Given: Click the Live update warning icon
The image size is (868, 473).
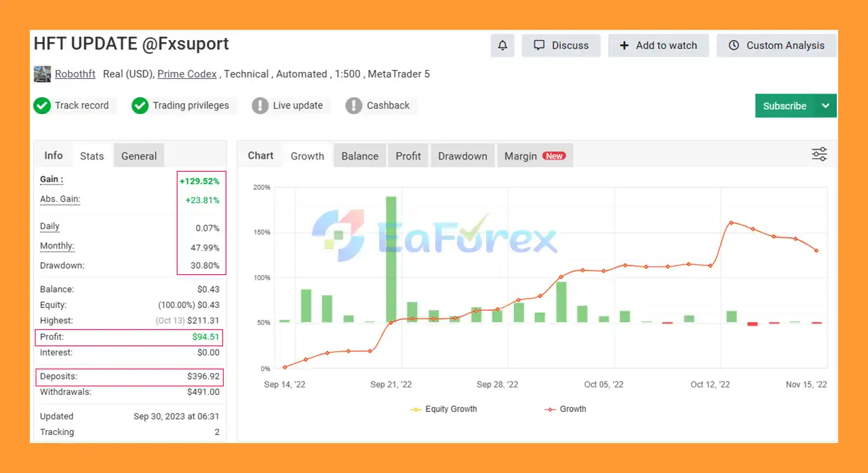Looking at the screenshot, I should pos(260,106).
